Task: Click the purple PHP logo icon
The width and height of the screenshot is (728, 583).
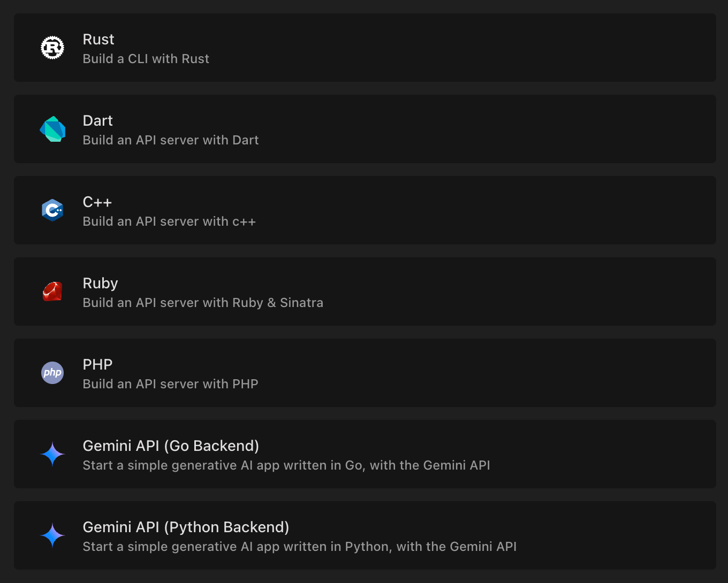Action: coord(52,373)
